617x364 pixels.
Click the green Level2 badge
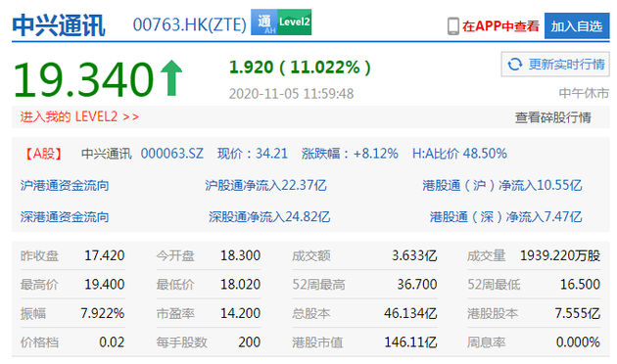tap(295, 23)
